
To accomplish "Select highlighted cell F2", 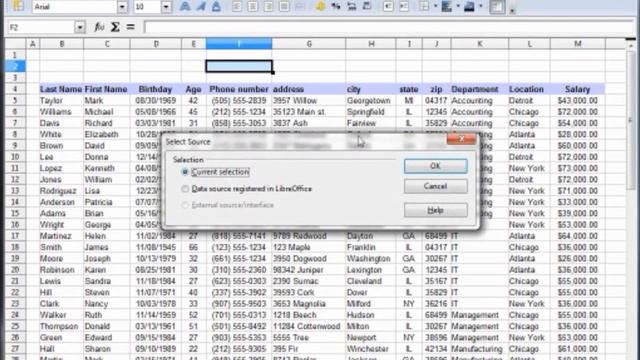I will 239,66.
